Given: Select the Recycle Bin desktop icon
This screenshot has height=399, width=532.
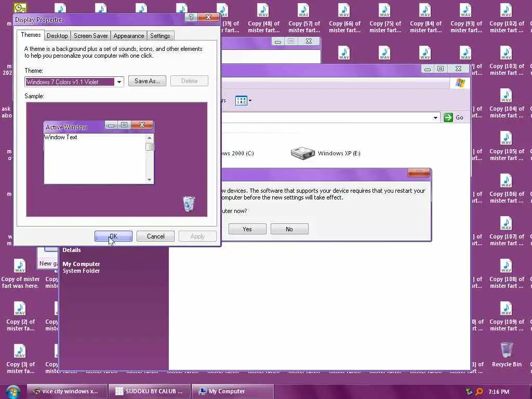Looking at the screenshot, I should 507,354.
